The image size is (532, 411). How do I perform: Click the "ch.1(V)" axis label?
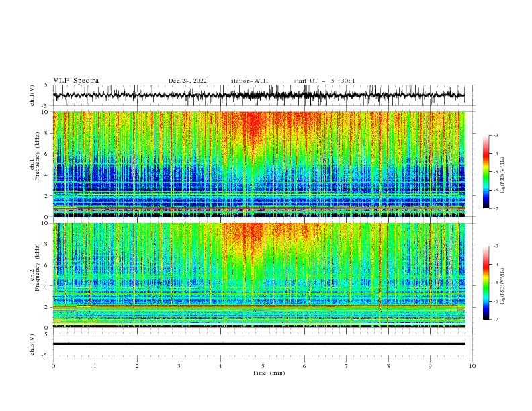coord(32,95)
